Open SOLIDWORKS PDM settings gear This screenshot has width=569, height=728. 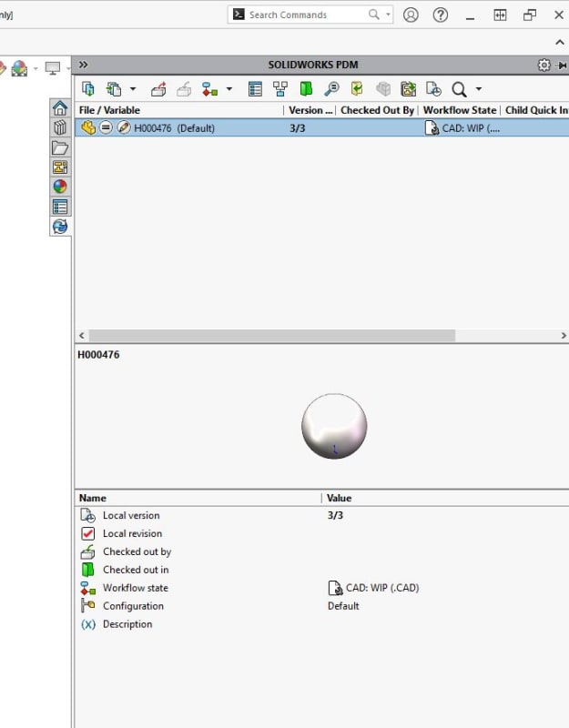pos(544,65)
